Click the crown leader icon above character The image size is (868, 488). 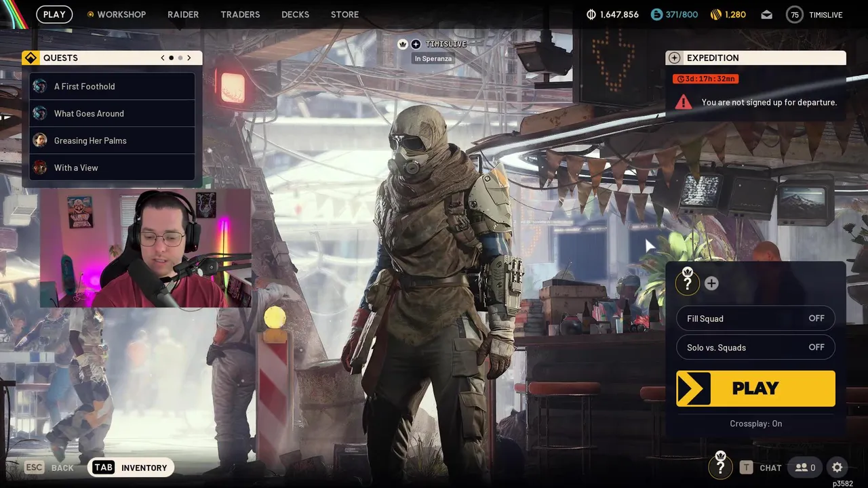403,44
